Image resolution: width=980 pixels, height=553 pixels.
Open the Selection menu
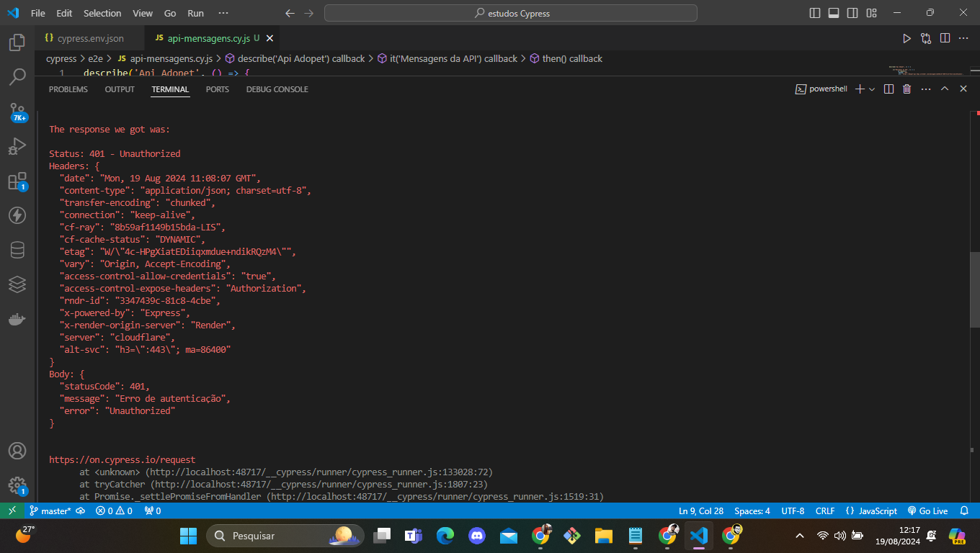click(x=102, y=13)
